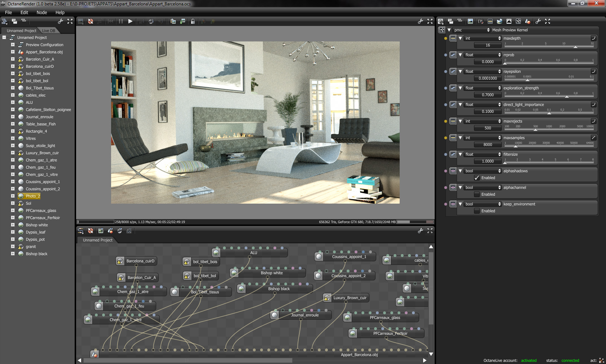Enable the alphachannel checkbox
Image resolution: width=606 pixels, height=364 pixels.
(x=477, y=194)
